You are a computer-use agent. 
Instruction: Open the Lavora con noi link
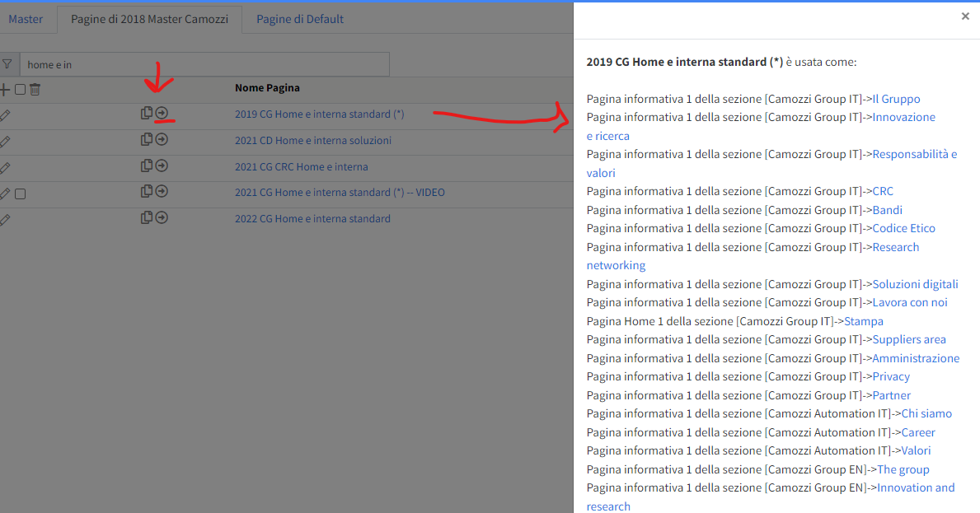click(x=910, y=302)
